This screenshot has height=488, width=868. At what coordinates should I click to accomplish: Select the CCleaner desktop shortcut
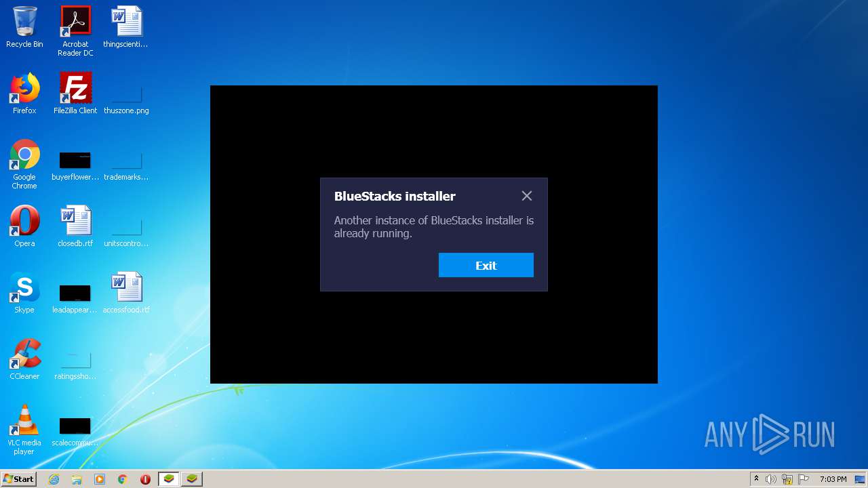pyautogui.click(x=24, y=359)
